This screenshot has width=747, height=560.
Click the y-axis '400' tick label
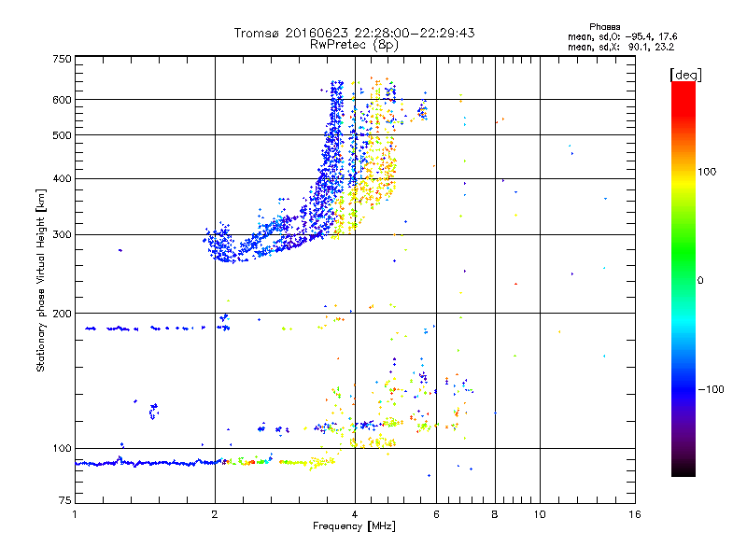(62, 178)
